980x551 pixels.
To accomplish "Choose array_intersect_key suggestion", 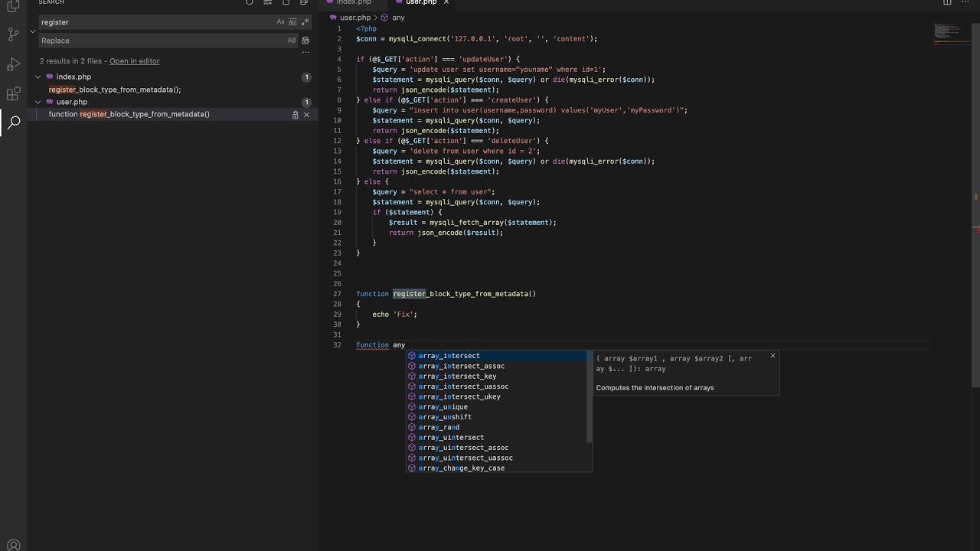I will [x=497, y=377].
